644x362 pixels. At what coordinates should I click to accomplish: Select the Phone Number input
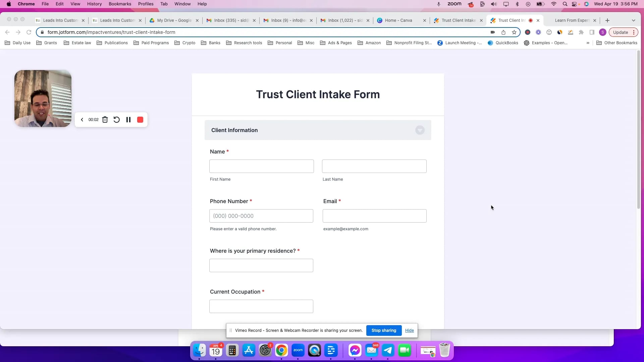tap(261, 216)
